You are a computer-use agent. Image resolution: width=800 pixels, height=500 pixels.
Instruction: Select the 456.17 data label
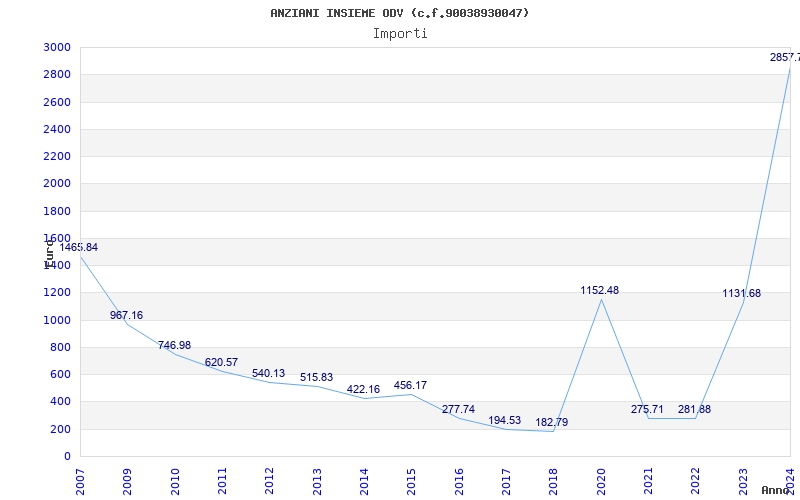(410, 386)
